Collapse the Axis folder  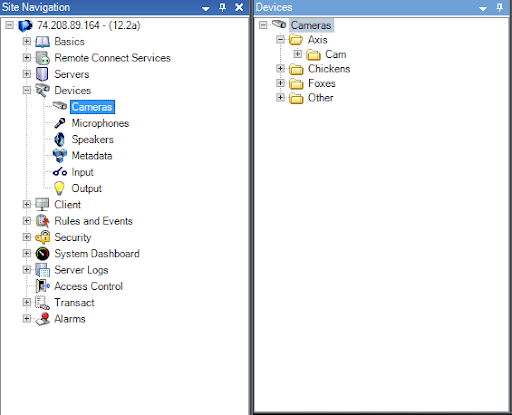(280, 40)
